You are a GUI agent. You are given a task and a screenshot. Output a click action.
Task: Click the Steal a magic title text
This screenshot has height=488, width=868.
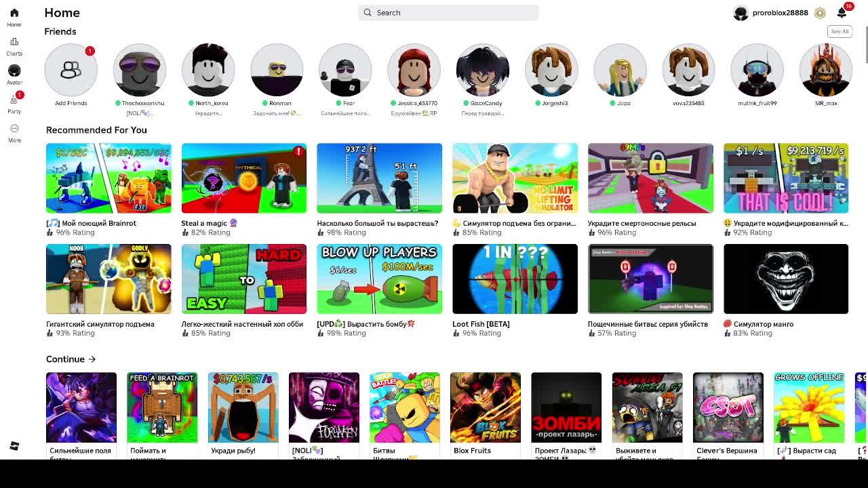pyautogui.click(x=209, y=223)
